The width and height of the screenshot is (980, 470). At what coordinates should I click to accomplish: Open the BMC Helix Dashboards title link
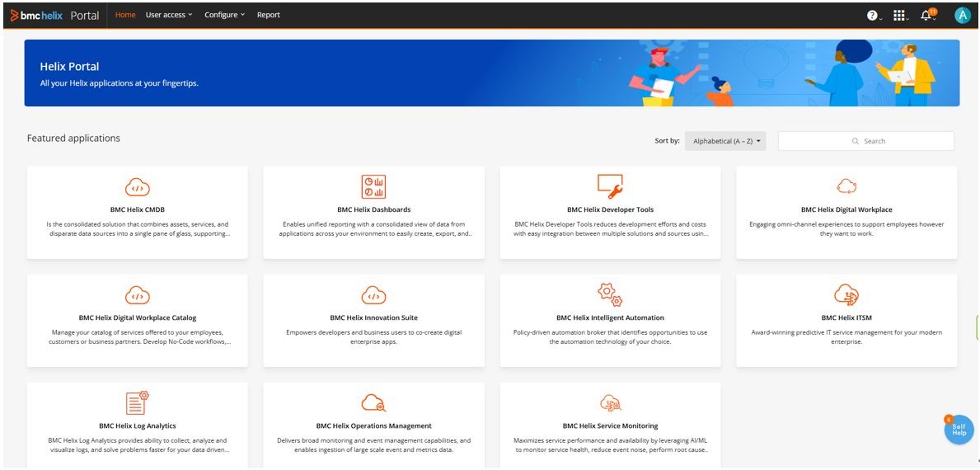(373, 210)
